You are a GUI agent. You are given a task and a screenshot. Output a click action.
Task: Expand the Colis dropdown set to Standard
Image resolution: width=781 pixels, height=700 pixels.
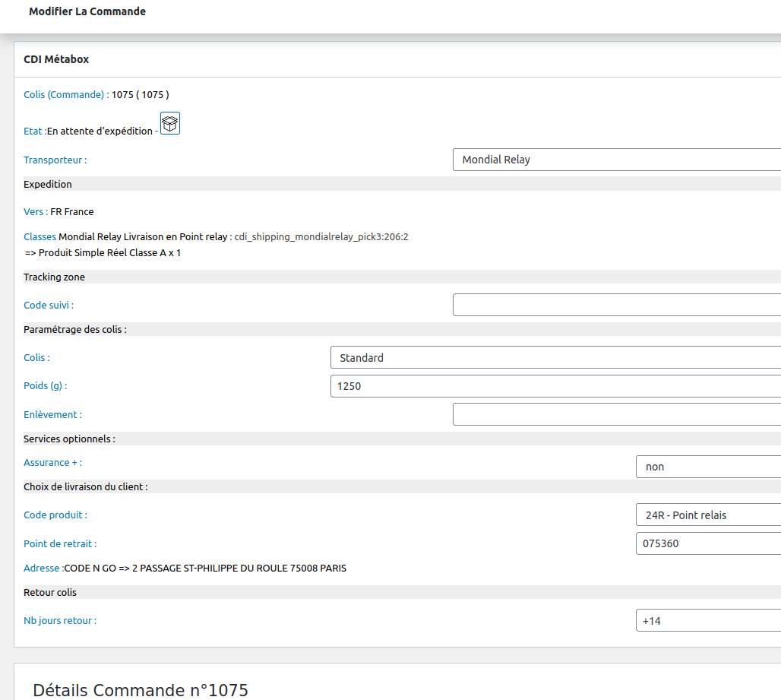click(555, 357)
